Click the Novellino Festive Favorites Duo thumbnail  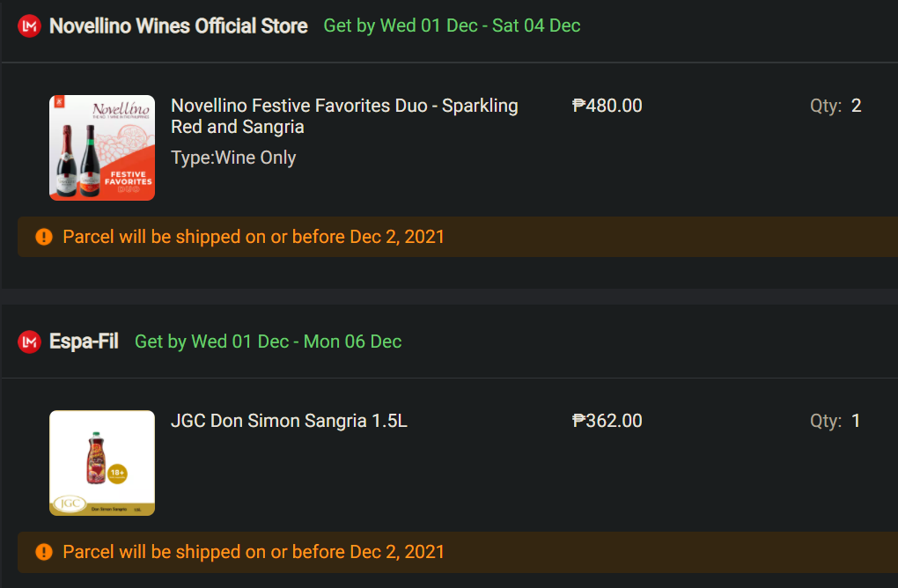pyautogui.click(x=102, y=148)
